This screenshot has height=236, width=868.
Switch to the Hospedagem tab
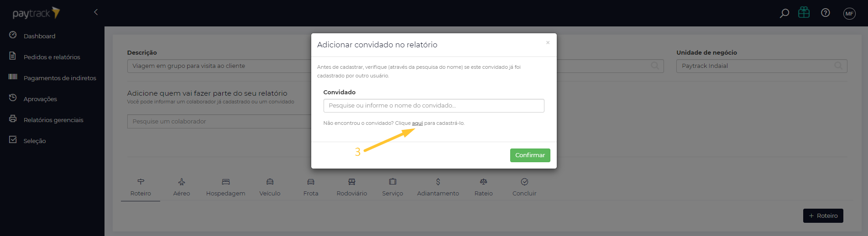coord(225,188)
